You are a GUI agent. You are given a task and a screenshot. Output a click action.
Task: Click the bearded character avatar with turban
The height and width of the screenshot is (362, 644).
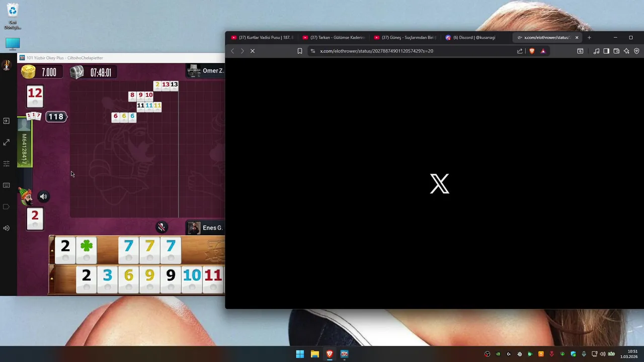25,196
